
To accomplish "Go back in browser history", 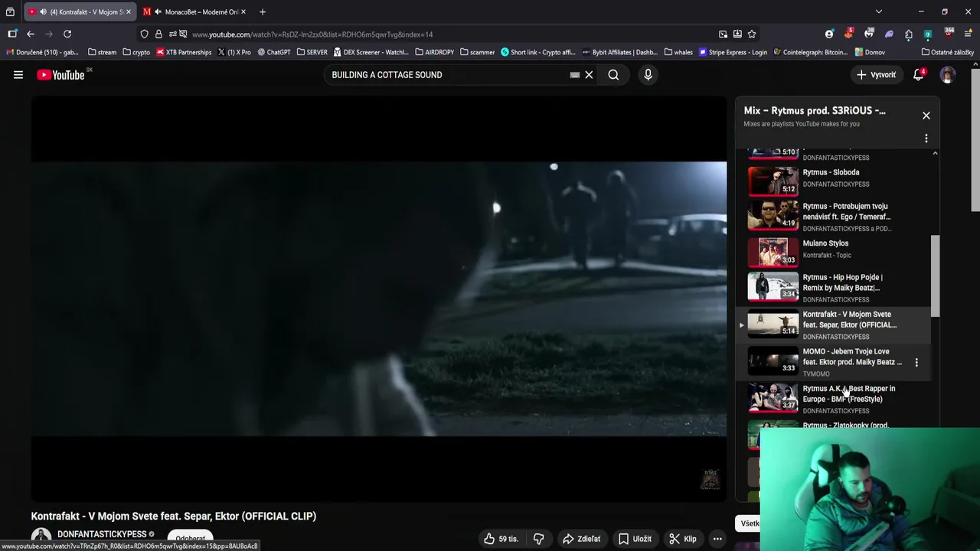I will point(31,34).
